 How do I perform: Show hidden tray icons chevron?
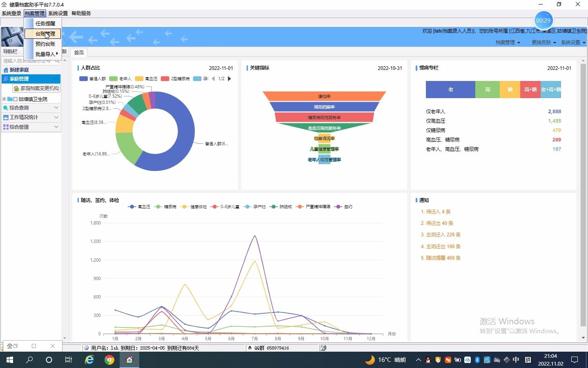[x=418, y=360]
